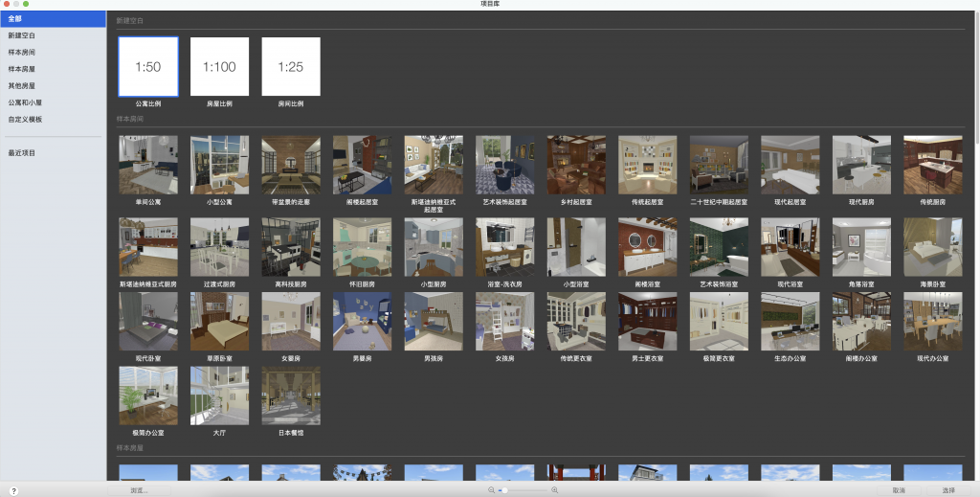Viewport: 980px width, 497px height.
Task: Open 最近项目 in the sidebar
Action: click(54, 153)
